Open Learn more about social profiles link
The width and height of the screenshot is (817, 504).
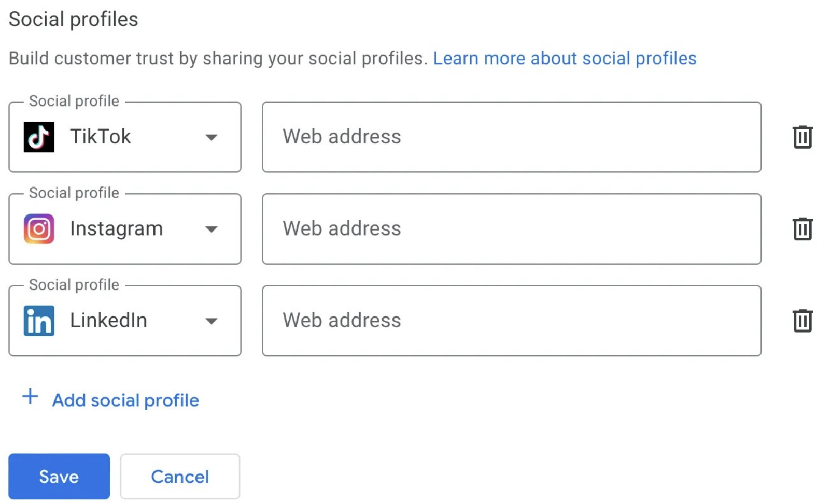tap(564, 59)
